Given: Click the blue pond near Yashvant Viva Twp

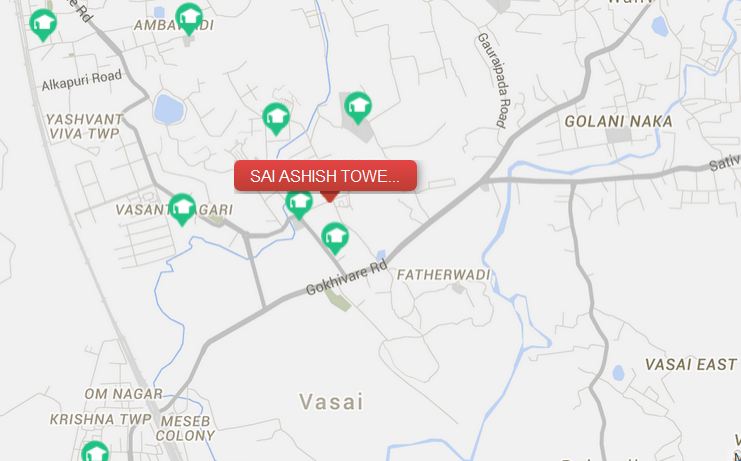Looking at the screenshot, I should (x=168, y=109).
